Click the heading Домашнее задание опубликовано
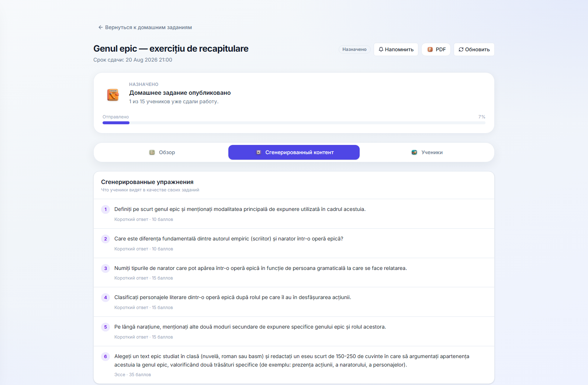Image resolution: width=588 pixels, height=385 pixels. point(180,93)
